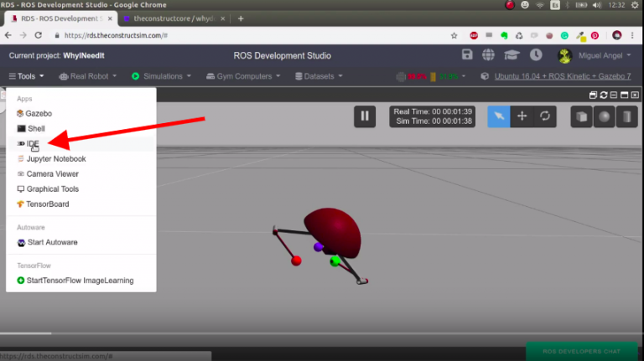
Task: Open Jupyter Notebook
Action: (x=51, y=159)
